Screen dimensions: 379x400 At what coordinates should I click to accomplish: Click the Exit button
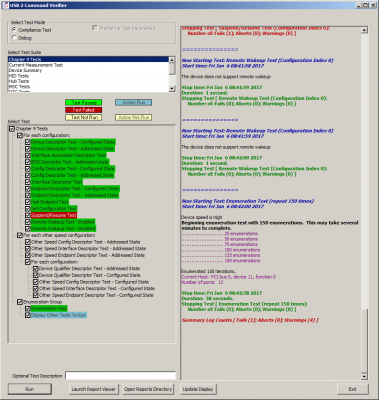coord(353,389)
